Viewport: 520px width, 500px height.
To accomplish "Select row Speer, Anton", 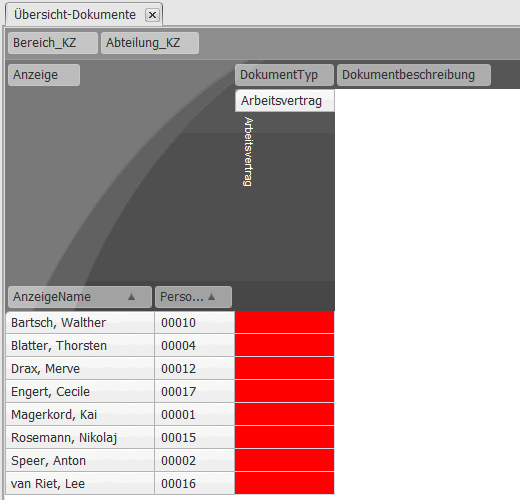I will (80, 461).
